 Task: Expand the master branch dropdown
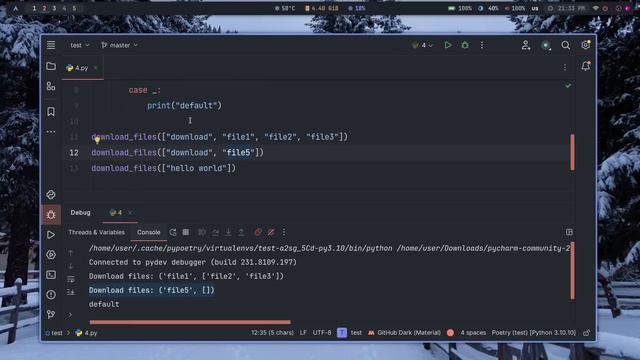pos(120,45)
